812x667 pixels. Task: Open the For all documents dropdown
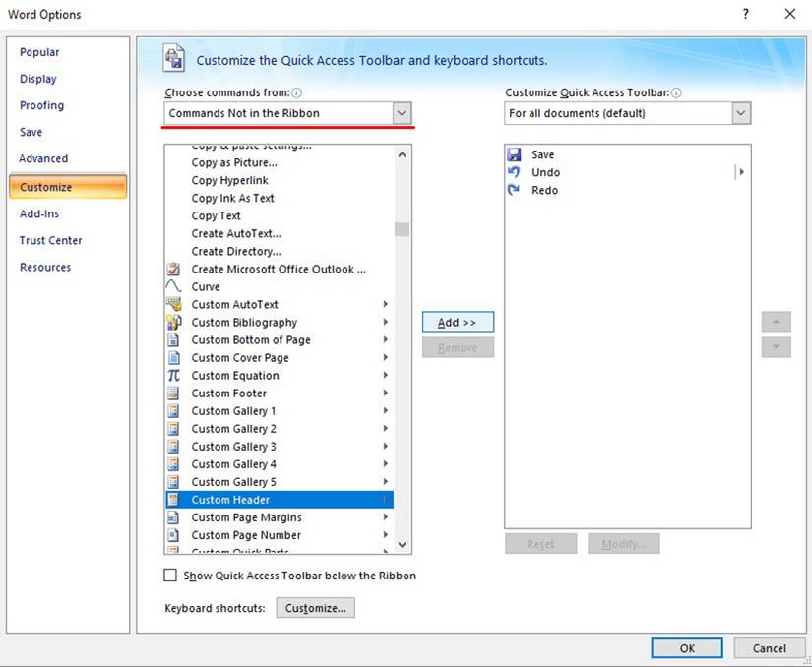click(x=741, y=113)
